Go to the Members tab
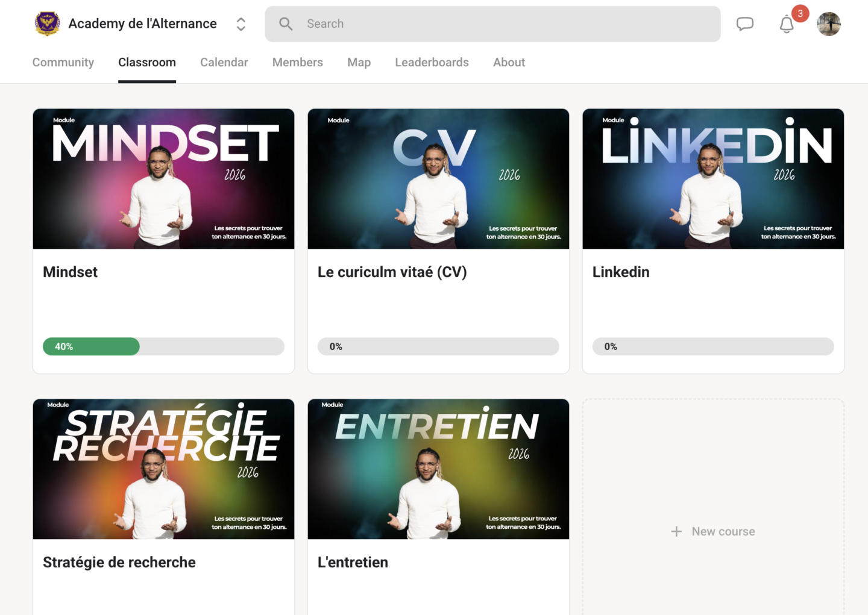 [298, 63]
